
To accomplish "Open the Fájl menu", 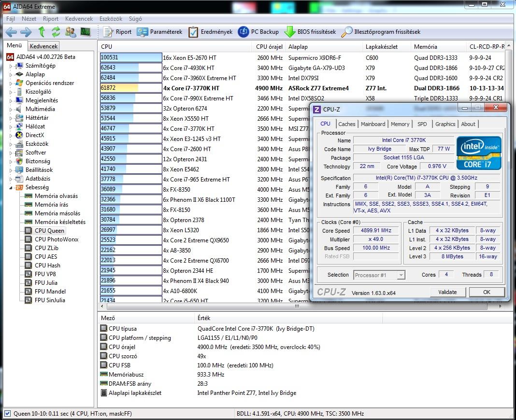I will click(11, 19).
